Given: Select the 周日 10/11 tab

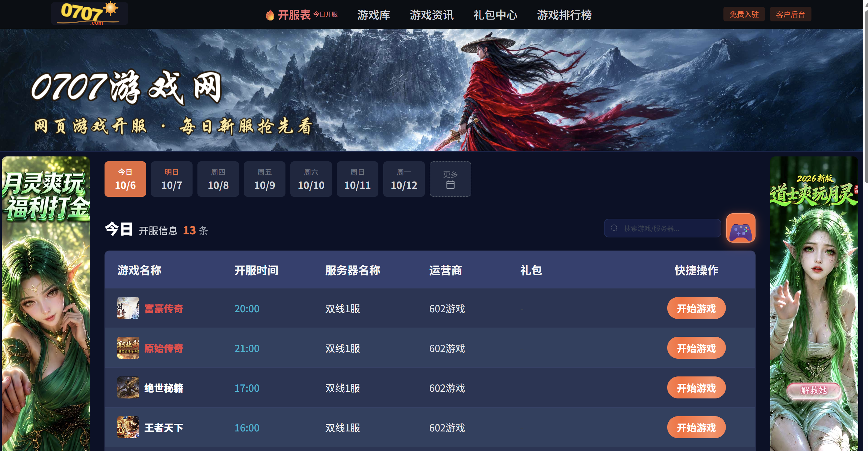Looking at the screenshot, I should 358,179.
